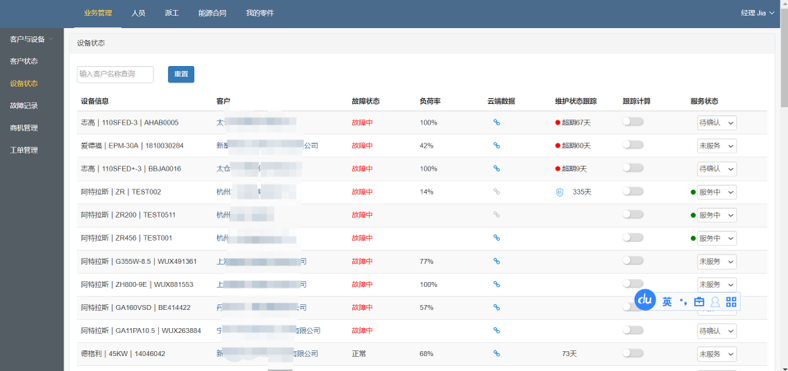Viewport: 788px width, 371px height.
Task: Open 客户状态 in the sidebar
Action: click(x=24, y=61)
